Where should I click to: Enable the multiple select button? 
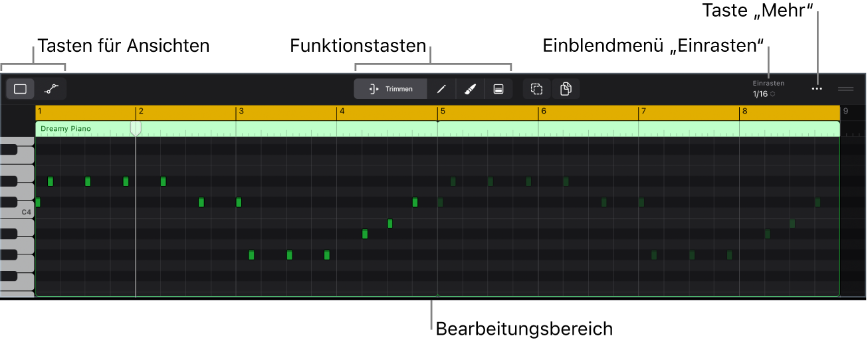click(537, 89)
